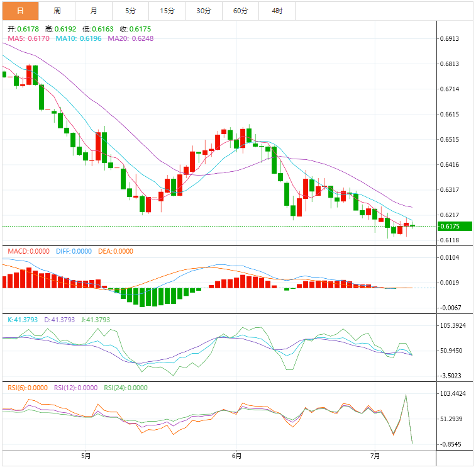Click the DIFF:0.0000 indicator label

tap(74, 252)
